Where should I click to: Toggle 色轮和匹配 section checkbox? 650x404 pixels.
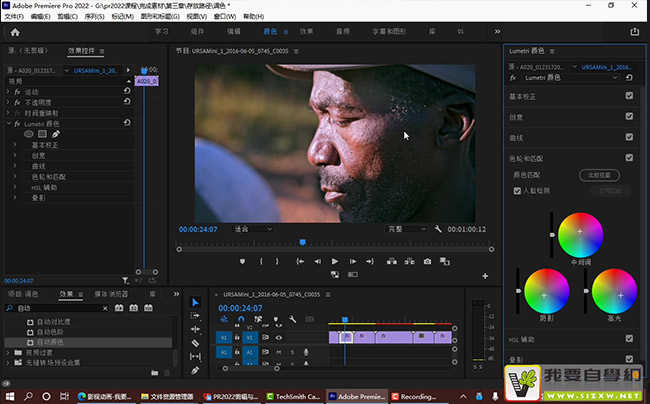[629, 157]
